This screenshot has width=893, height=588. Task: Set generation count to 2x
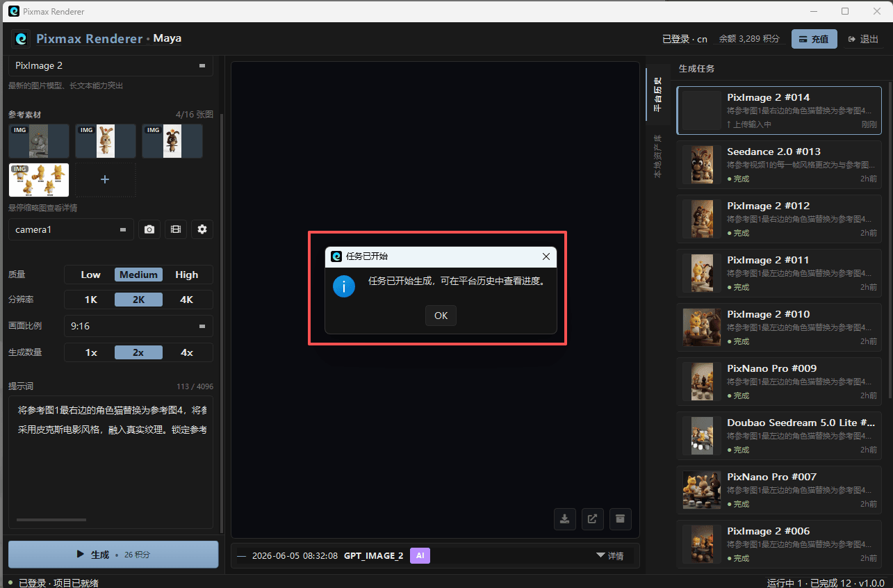coord(138,352)
